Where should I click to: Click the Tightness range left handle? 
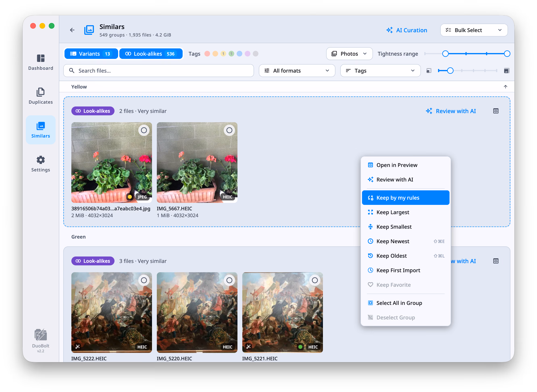(445, 54)
